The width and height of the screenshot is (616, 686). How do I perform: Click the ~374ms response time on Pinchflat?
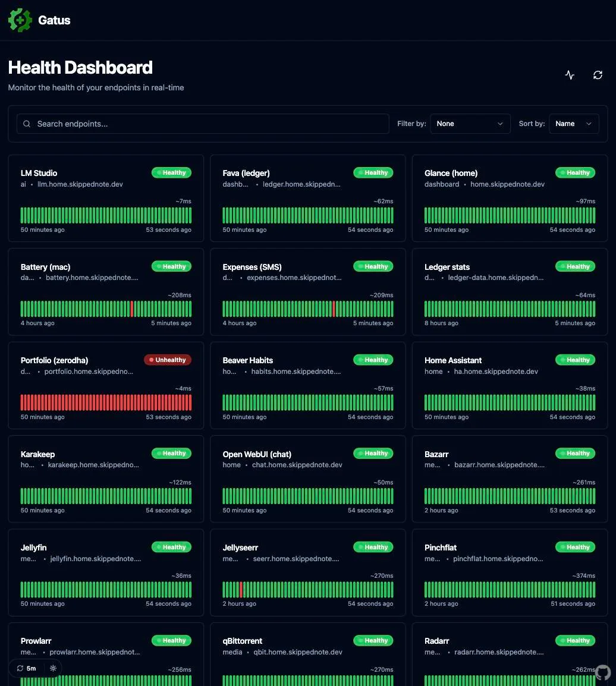tap(584, 576)
